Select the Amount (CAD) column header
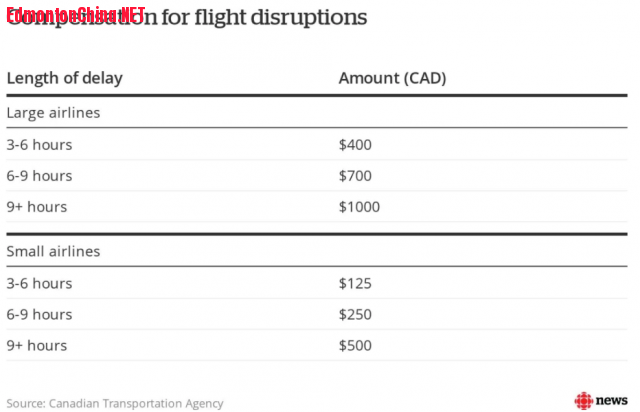Viewport: 640px width, 412px height. click(x=392, y=78)
